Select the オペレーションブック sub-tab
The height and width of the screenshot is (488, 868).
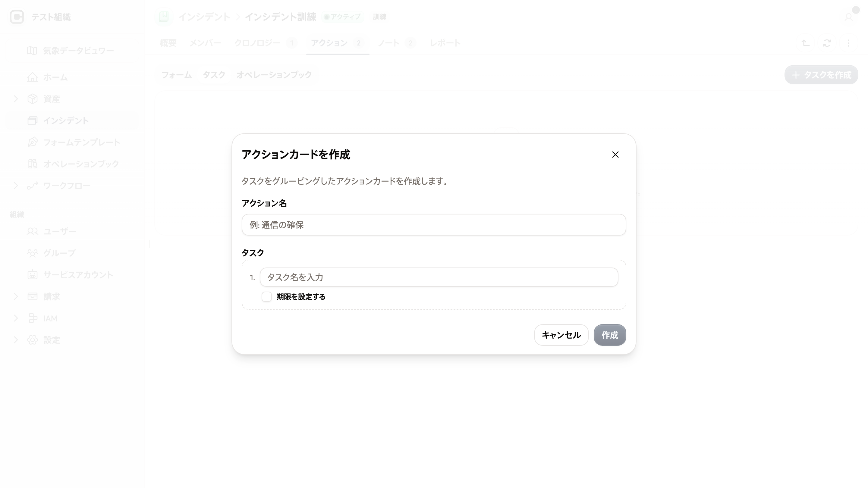274,75
